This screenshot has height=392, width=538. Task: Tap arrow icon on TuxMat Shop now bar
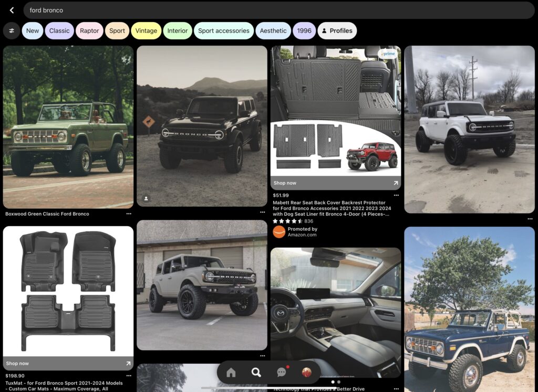coord(128,364)
